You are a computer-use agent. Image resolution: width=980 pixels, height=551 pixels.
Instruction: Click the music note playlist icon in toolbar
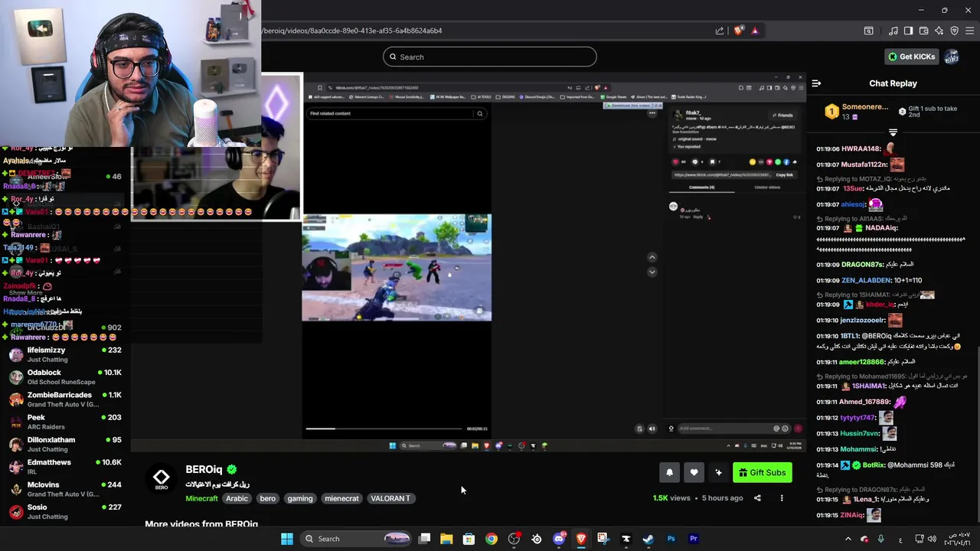(893, 31)
